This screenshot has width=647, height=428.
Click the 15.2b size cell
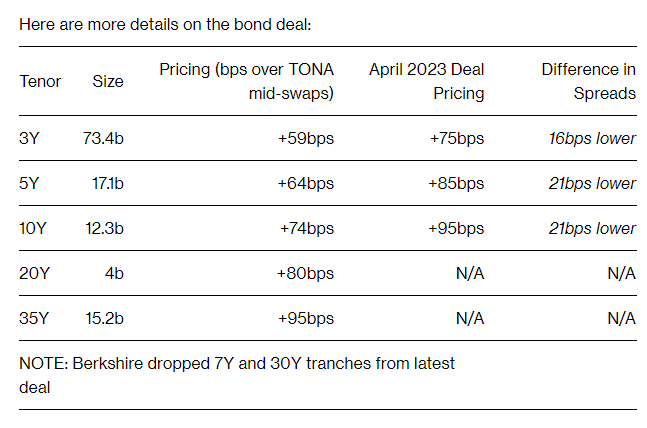pyautogui.click(x=104, y=318)
